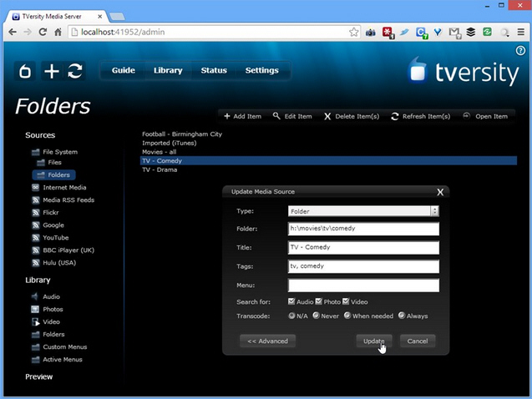Close the TVersity Media Server tab
Viewport: 532px width, 399px height.
click(x=99, y=16)
